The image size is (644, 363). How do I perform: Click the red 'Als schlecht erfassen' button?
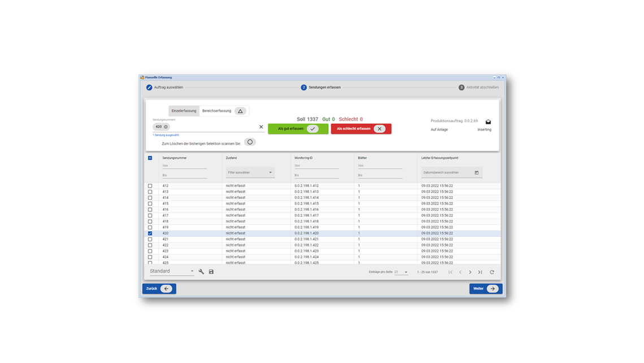[361, 129]
